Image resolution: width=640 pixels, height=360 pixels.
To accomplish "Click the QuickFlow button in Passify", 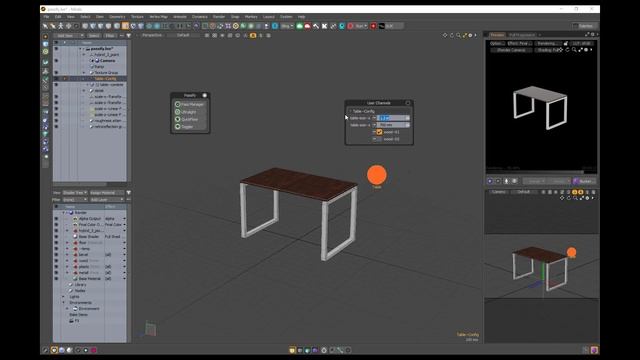I will point(189,119).
